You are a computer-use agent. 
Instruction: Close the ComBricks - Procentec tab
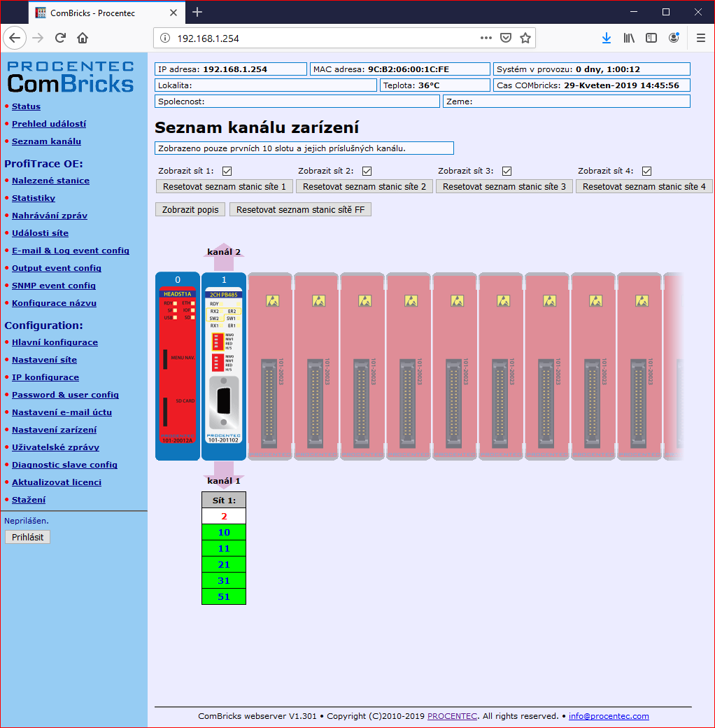pos(174,13)
